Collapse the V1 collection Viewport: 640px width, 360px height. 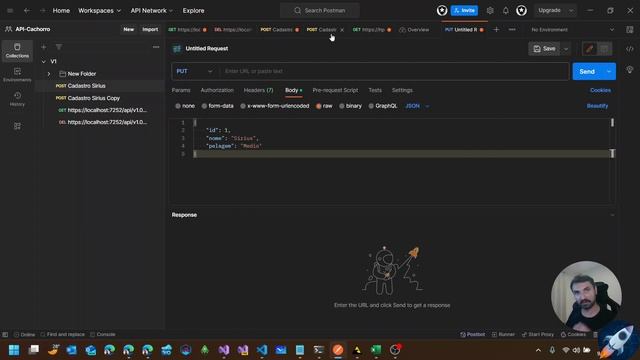point(44,62)
